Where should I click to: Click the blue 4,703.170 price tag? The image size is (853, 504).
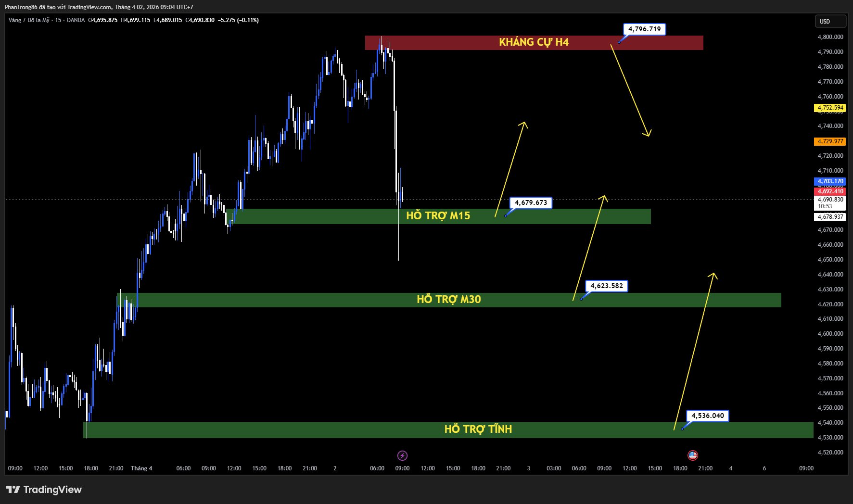[x=830, y=181]
